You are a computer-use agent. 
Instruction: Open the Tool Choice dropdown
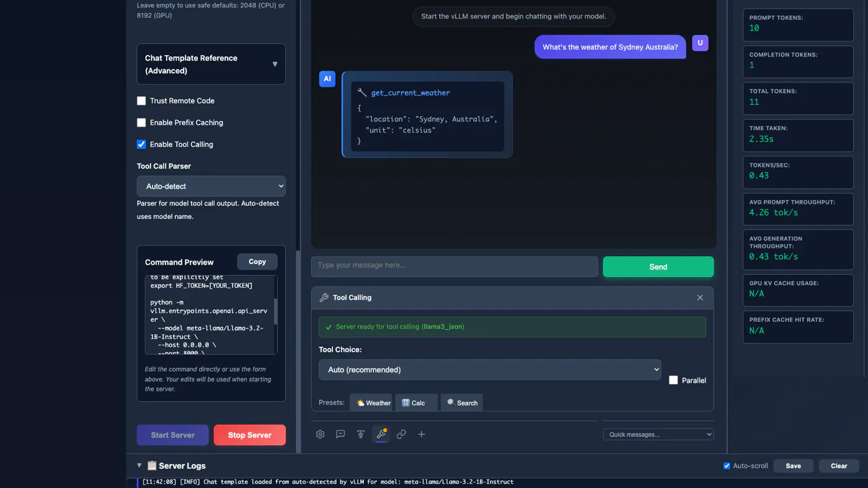coord(490,370)
